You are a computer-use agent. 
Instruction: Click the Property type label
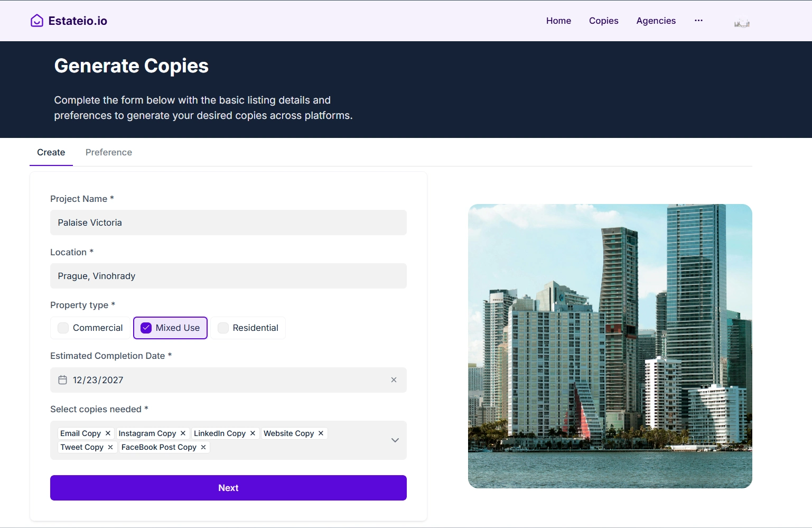(x=82, y=305)
